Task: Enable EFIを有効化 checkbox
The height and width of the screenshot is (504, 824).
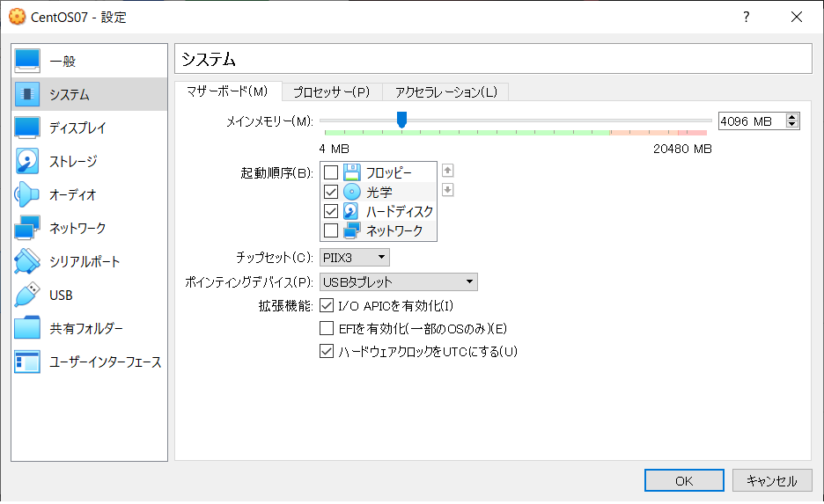Action: pos(327,328)
